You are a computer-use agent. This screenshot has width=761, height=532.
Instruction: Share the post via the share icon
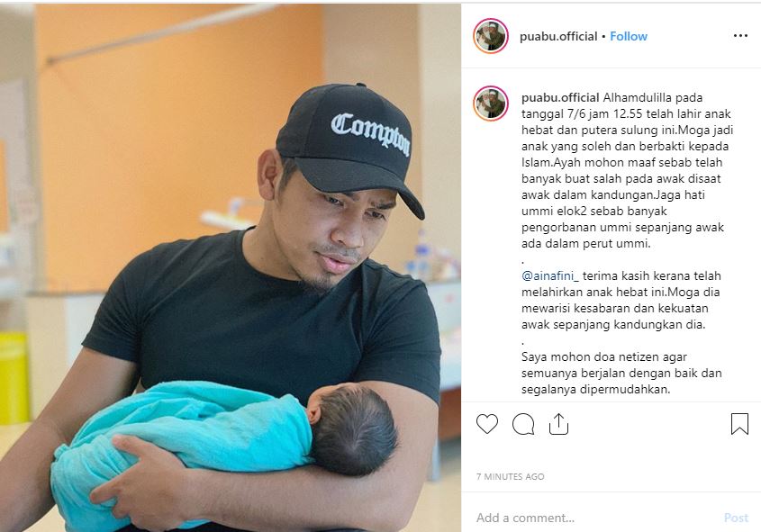tap(558, 424)
